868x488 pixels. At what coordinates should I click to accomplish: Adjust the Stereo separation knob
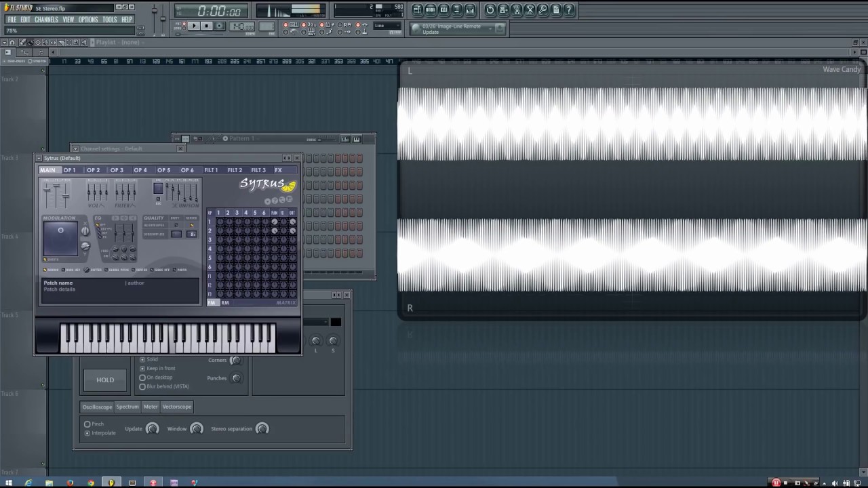262,428
